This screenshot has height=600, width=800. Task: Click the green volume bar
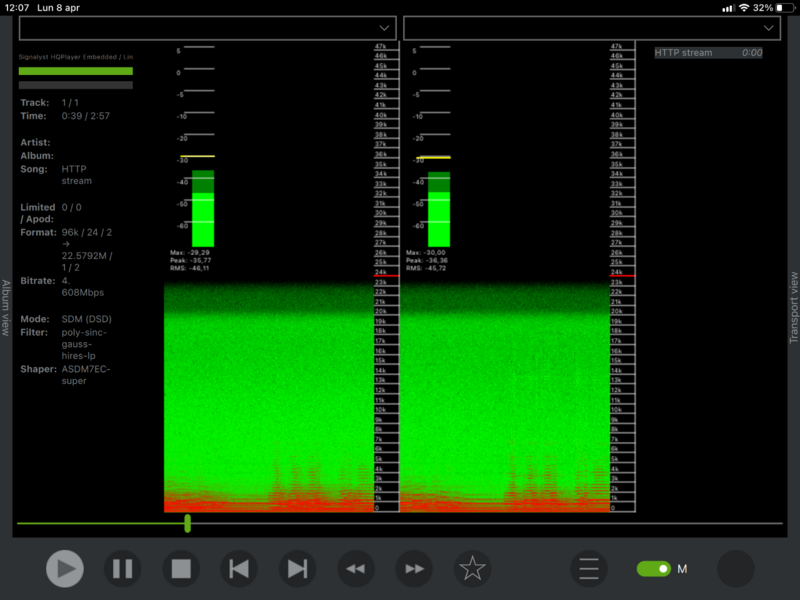[x=76, y=71]
